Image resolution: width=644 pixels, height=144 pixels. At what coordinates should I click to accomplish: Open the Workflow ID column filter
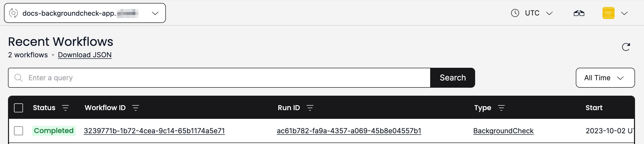click(135, 108)
